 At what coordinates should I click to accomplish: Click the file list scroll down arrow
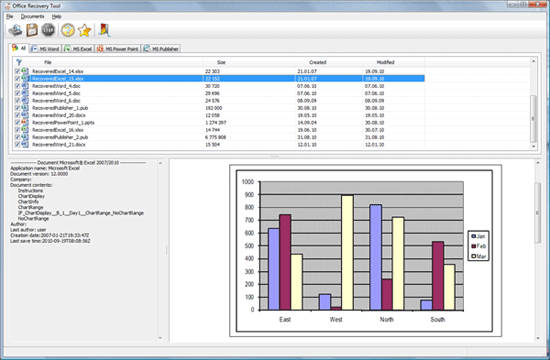534,146
